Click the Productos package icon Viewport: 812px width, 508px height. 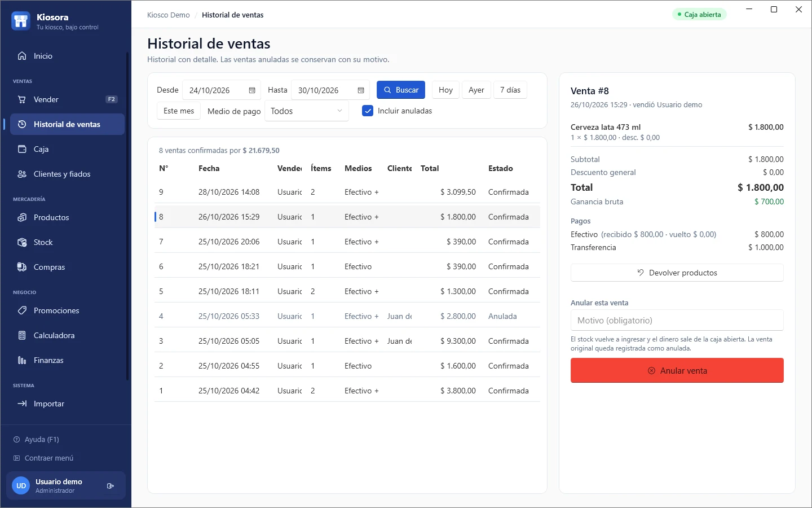[22, 217]
